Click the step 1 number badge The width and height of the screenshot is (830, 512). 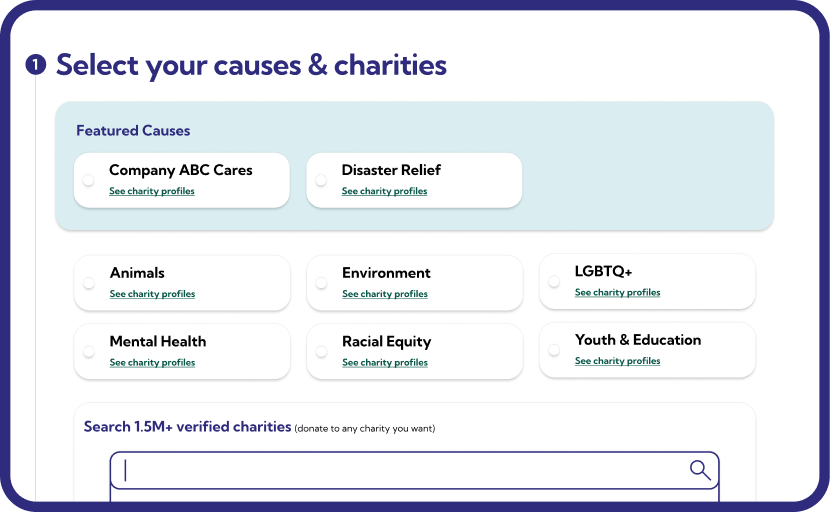tap(36, 65)
